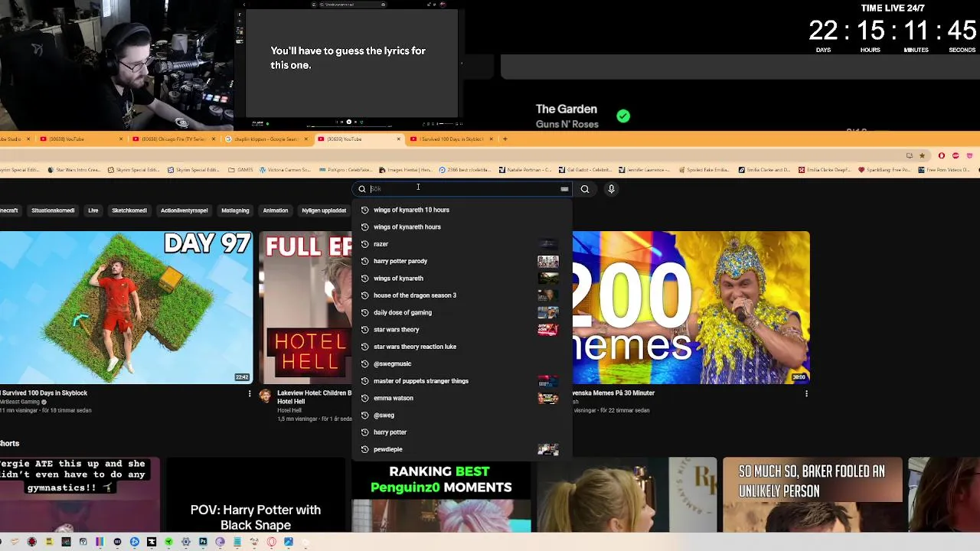Click green checkmark beside The Garden song
Image resolution: width=980 pixels, height=551 pixels.
(623, 116)
